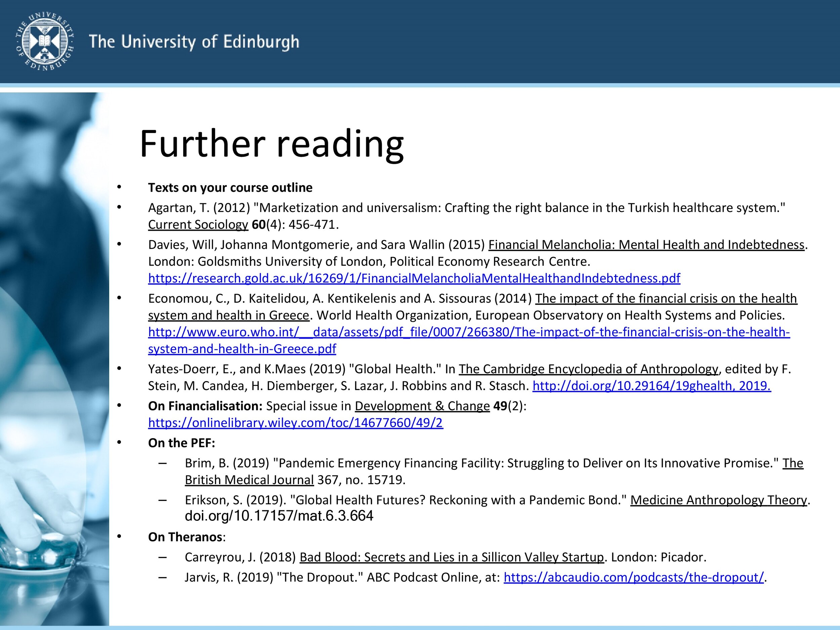Open the doi.org/10.29164/19ghealth link
Viewport: 840px width, 630px height.
(x=652, y=386)
